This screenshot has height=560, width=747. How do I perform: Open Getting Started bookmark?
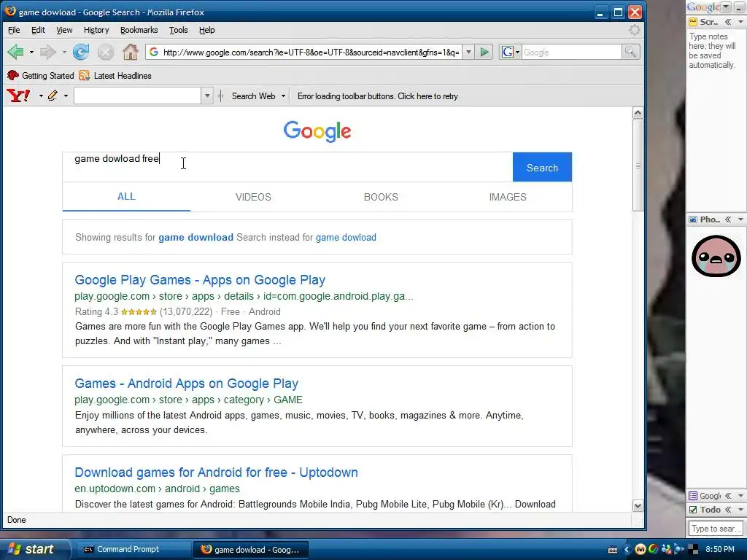(41, 75)
